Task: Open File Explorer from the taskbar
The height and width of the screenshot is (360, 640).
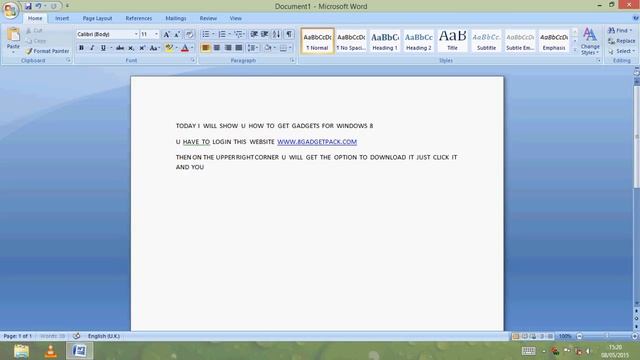Action: coord(21,351)
